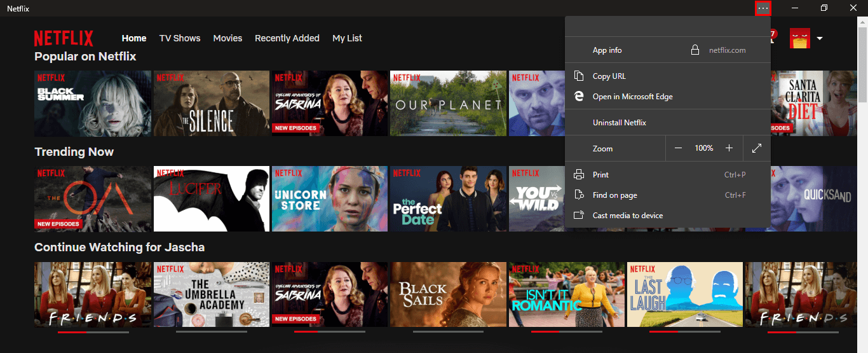Resume Sabrina in the Continue Watching row
The height and width of the screenshot is (353, 868).
[330, 294]
